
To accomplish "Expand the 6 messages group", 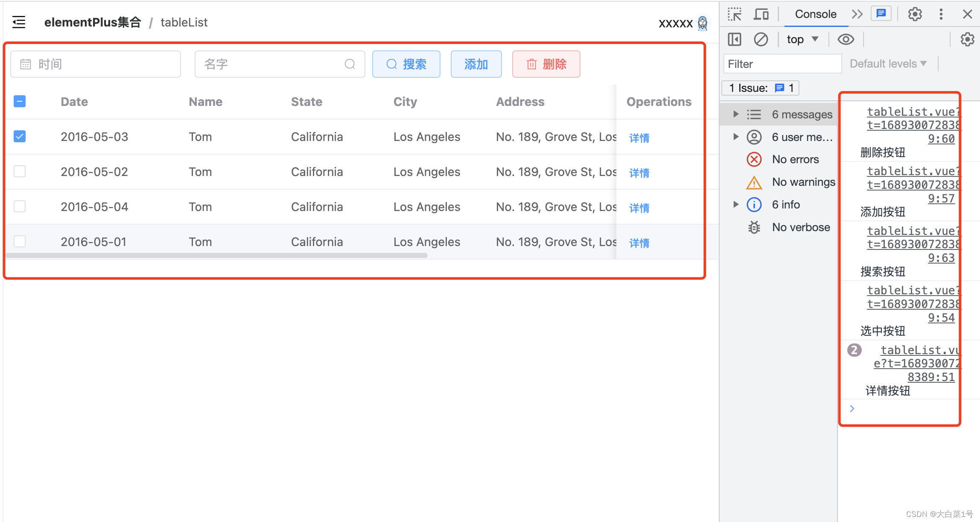I will [736, 114].
